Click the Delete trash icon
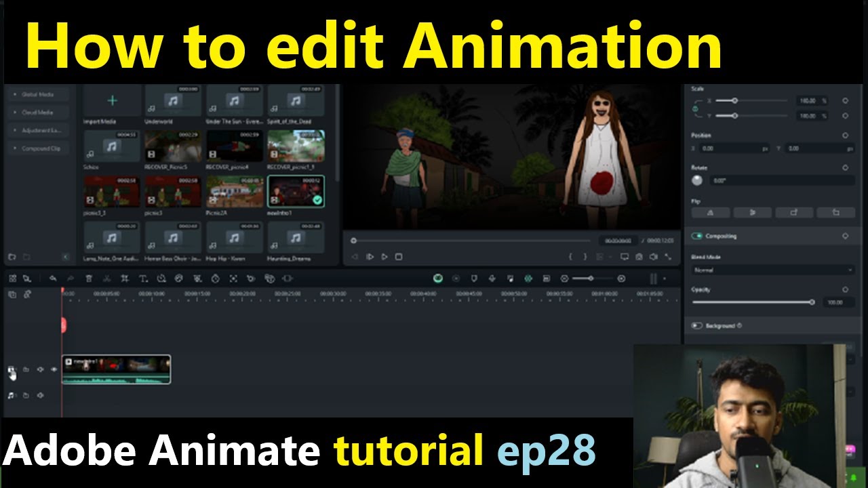Image resolution: width=868 pixels, height=488 pixels. pyautogui.click(x=89, y=279)
